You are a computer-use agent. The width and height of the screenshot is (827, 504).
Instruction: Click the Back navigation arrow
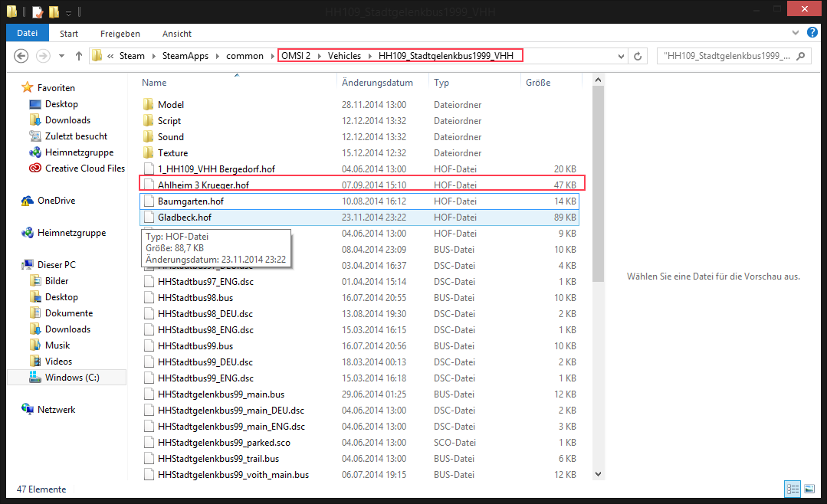point(21,56)
